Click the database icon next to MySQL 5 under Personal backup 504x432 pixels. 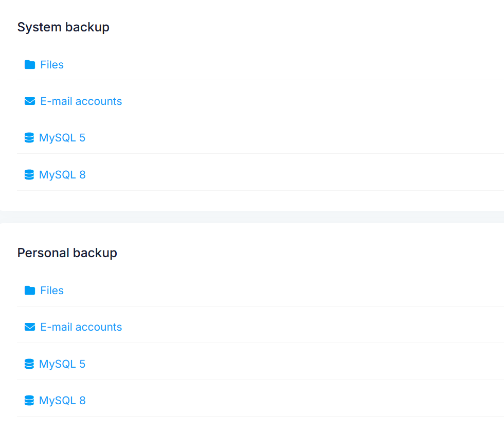[29, 364]
